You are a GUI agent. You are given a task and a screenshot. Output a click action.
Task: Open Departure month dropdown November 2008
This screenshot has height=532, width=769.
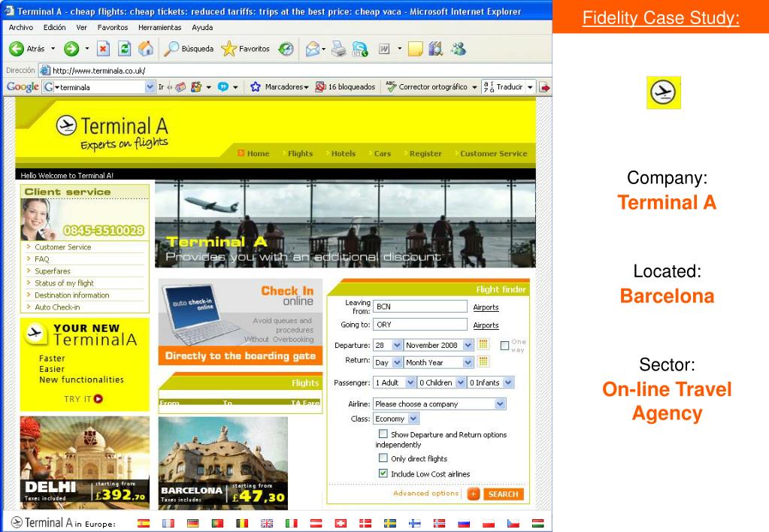(x=438, y=345)
